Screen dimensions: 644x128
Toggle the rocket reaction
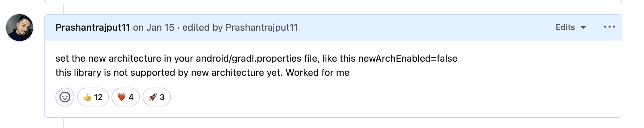[157, 97]
